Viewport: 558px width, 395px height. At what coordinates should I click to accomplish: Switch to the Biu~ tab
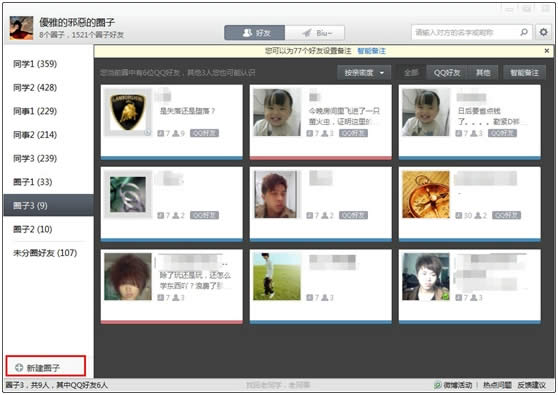[x=315, y=33]
